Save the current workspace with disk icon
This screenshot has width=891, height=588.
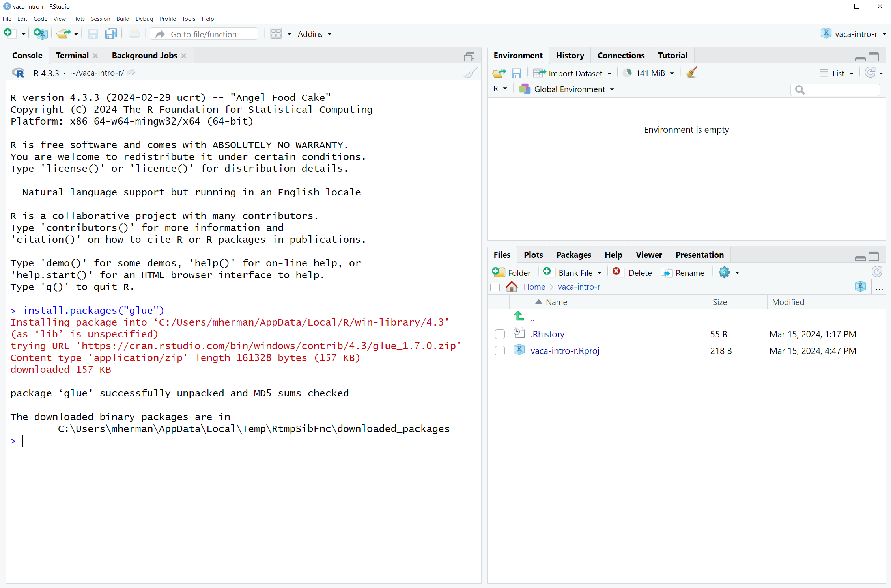[x=516, y=73]
